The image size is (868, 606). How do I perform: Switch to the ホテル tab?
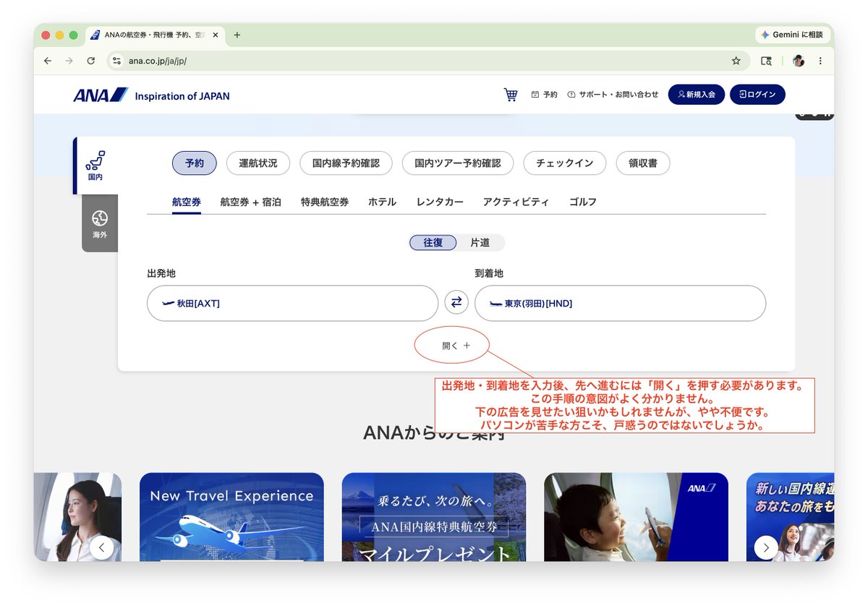click(382, 202)
